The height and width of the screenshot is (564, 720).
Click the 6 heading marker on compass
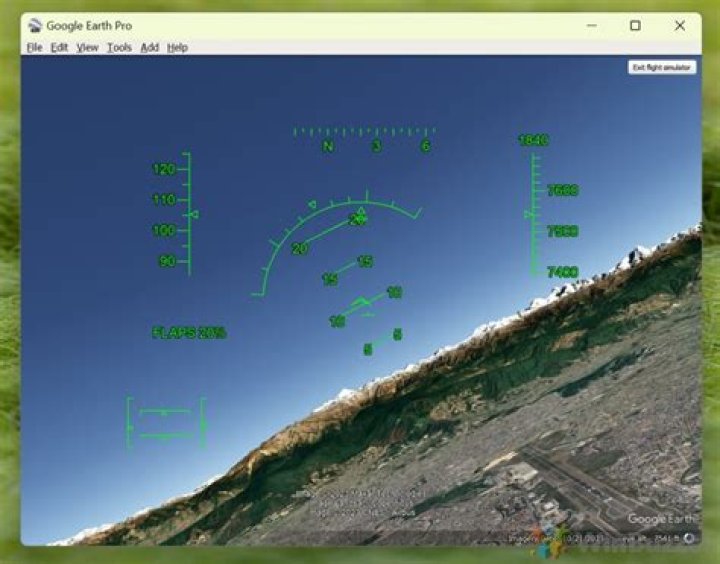point(426,147)
